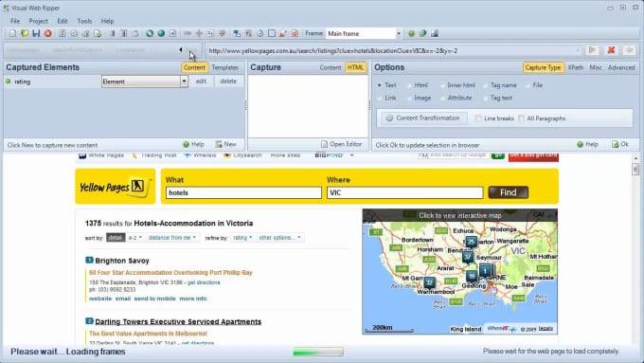Click map marker numbered 32
The height and width of the screenshot is (363, 644).
click(429, 282)
